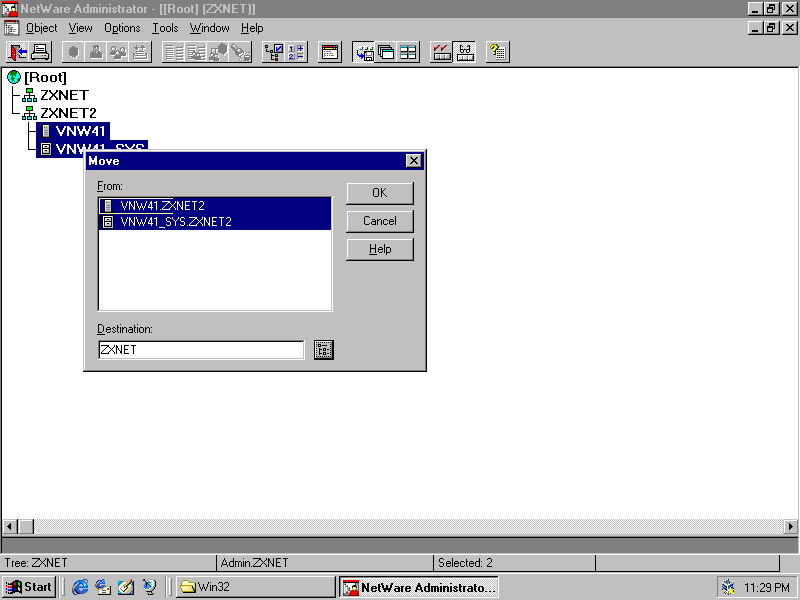Click the browse button beside Destination field
Viewport: 800px width, 600px height.
click(323, 350)
